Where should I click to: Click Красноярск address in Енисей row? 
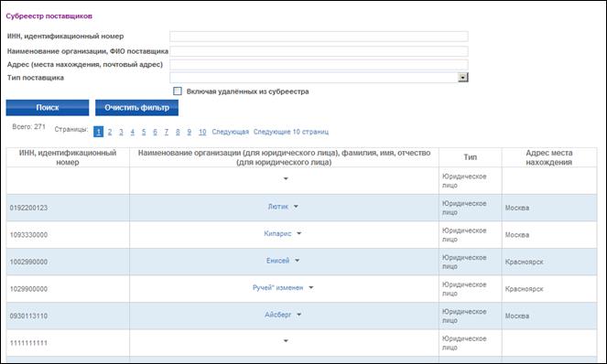pyautogui.click(x=525, y=262)
